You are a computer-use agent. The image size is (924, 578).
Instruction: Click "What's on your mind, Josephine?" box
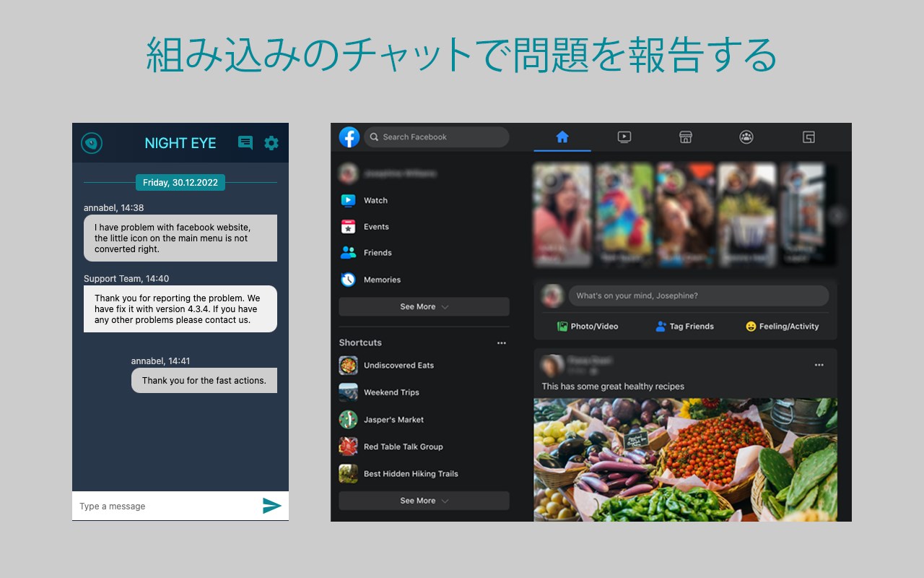point(699,296)
